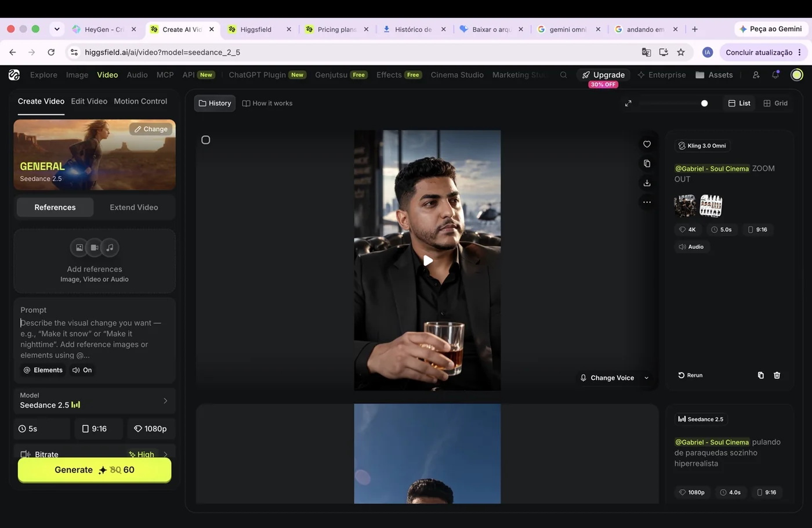Rerun the Kling 3.0 Omni generation
This screenshot has width=812, height=528.
[x=690, y=375]
